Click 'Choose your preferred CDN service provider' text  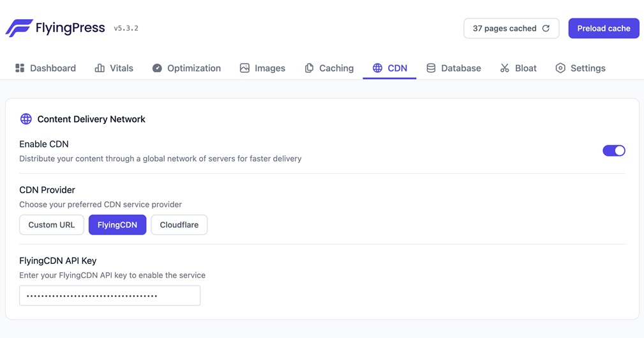click(x=101, y=204)
